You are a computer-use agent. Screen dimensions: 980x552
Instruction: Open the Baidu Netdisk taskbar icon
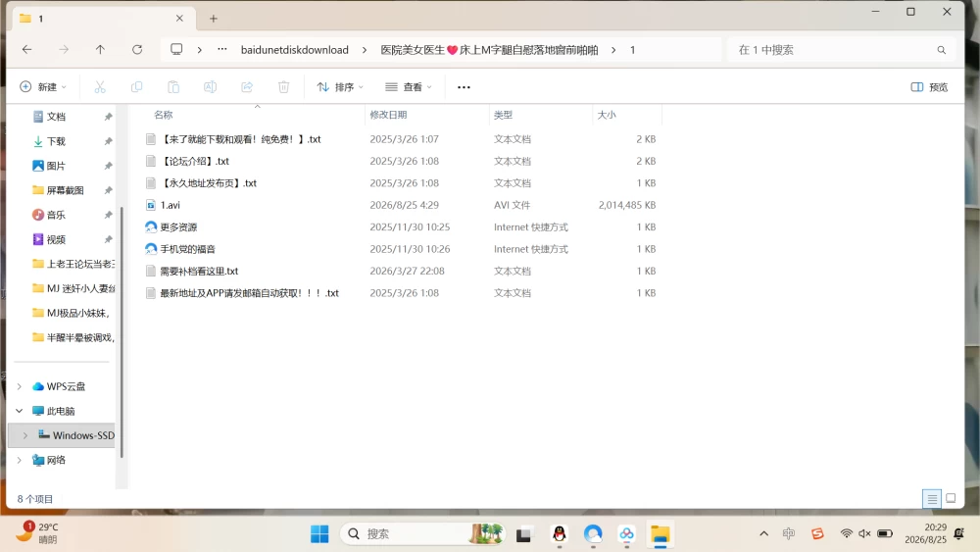point(626,534)
